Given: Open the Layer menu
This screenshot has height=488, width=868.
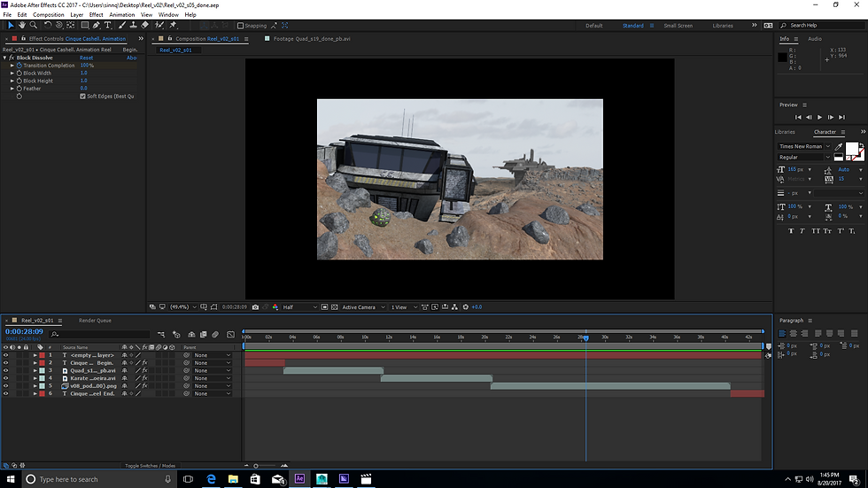Looking at the screenshot, I should point(77,15).
